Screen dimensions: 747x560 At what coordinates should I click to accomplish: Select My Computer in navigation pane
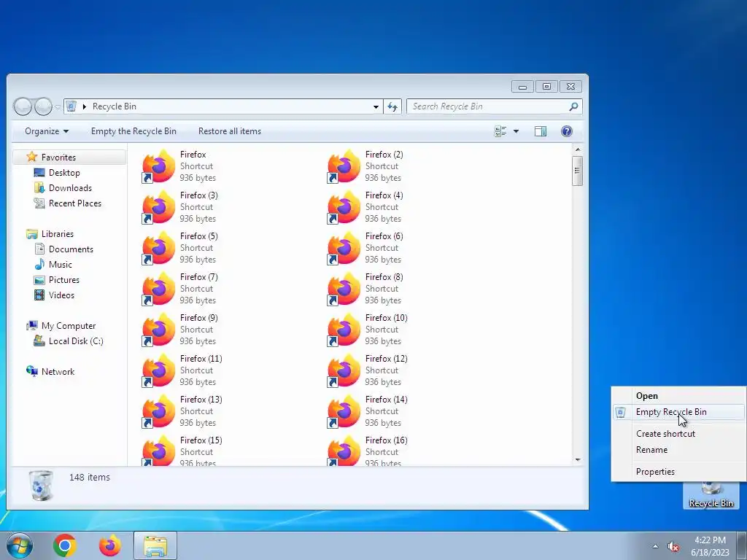pyautogui.click(x=69, y=326)
